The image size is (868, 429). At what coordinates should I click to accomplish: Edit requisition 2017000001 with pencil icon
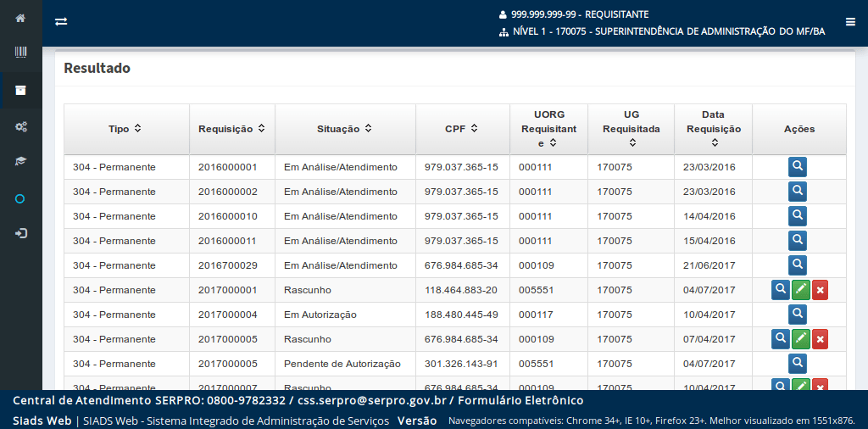[800, 290]
